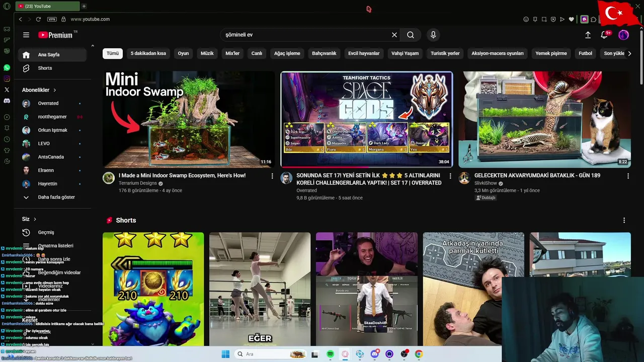
Task: Open the extensions cube icon in toolbar
Action: tap(593, 19)
